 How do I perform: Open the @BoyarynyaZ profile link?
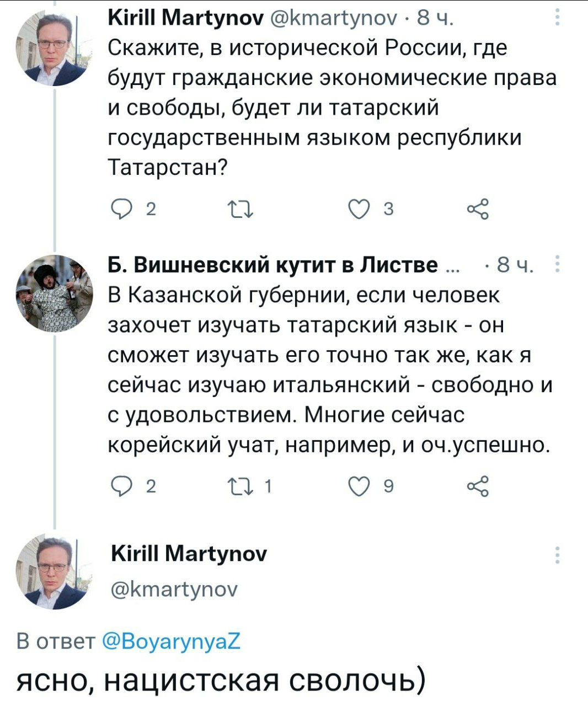pos(172,642)
